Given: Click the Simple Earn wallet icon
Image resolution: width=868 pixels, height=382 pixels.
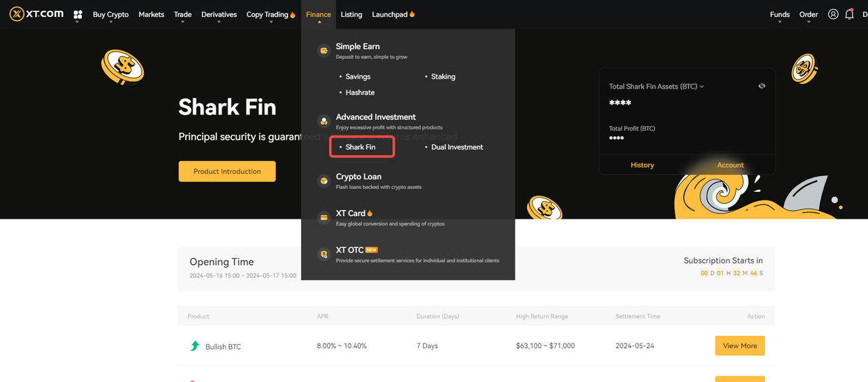Looking at the screenshot, I should pos(323,51).
